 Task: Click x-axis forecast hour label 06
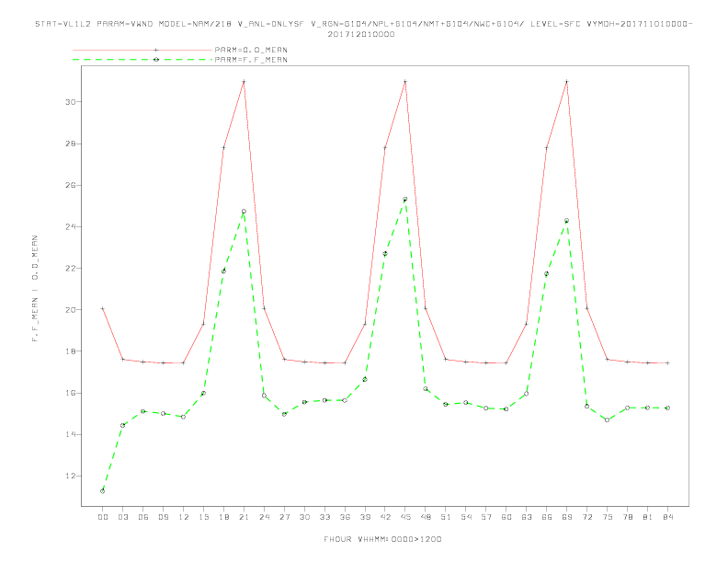click(143, 517)
